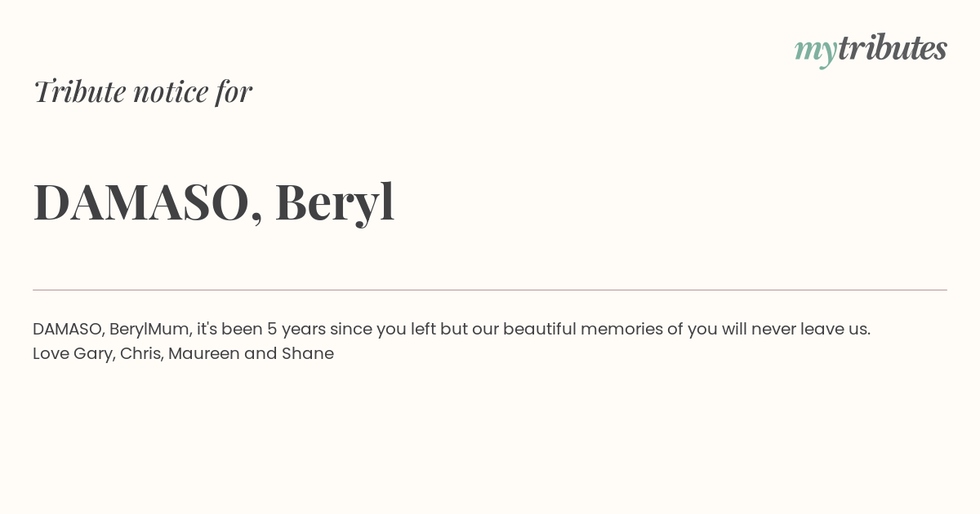Select the "Tribute notice for" heading
The width and height of the screenshot is (980, 514).
[143, 91]
